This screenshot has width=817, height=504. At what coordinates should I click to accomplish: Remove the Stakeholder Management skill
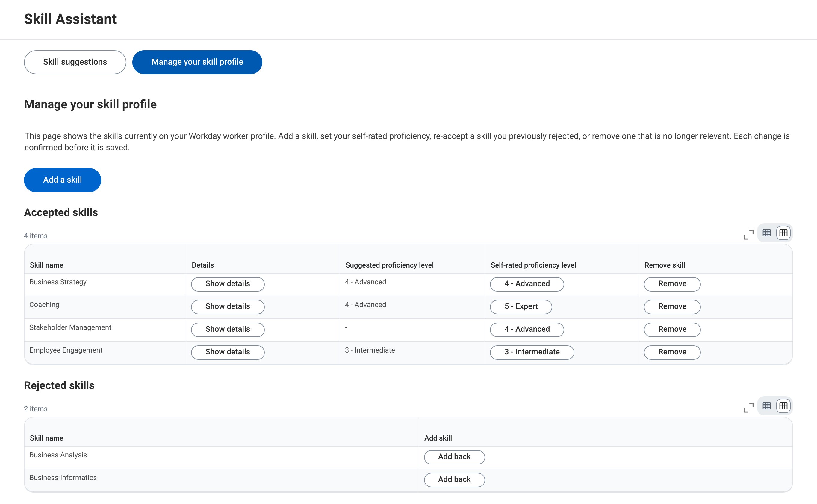pyautogui.click(x=672, y=329)
